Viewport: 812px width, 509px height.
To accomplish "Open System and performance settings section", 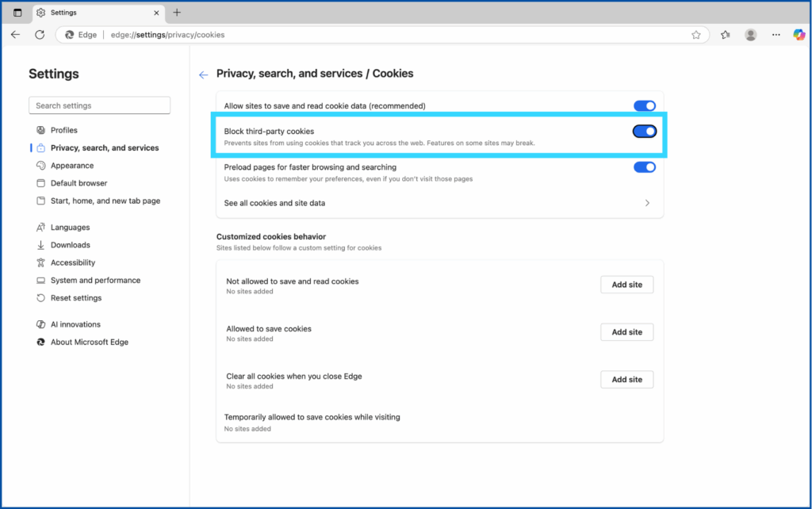I will [x=95, y=281].
